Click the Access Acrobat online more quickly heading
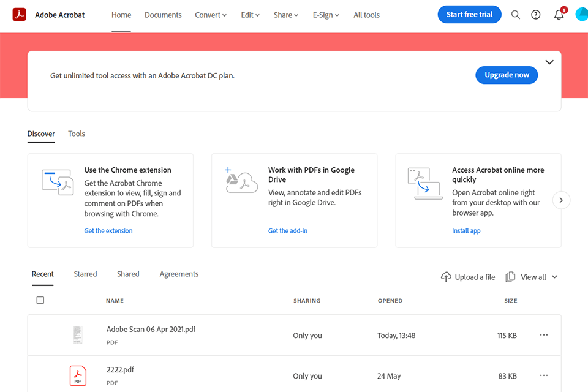The image size is (588, 392). click(x=498, y=175)
